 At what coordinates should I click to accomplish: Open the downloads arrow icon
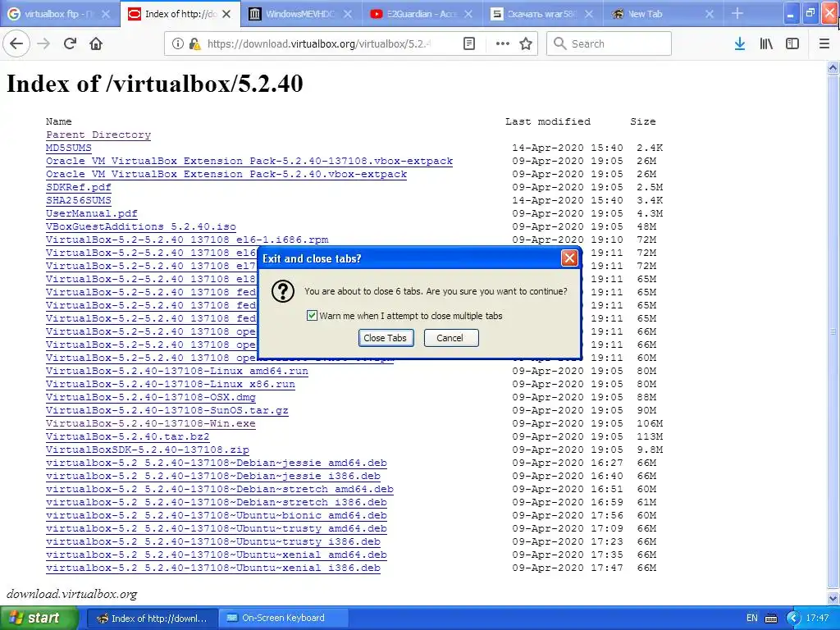pyautogui.click(x=740, y=44)
